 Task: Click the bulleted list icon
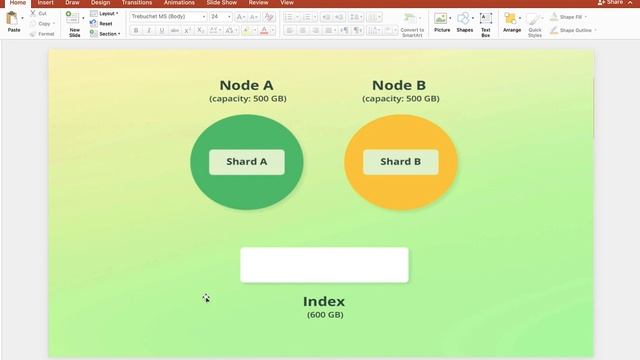click(289, 17)
